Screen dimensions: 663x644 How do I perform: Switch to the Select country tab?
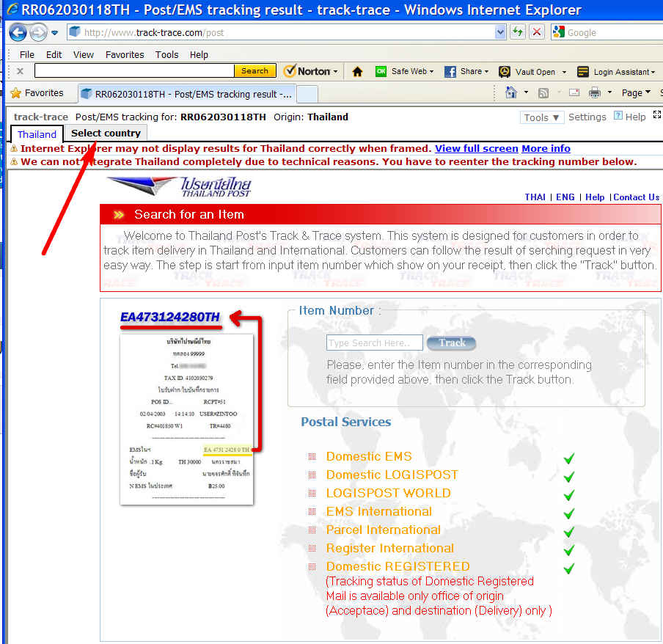coord(106,133)
